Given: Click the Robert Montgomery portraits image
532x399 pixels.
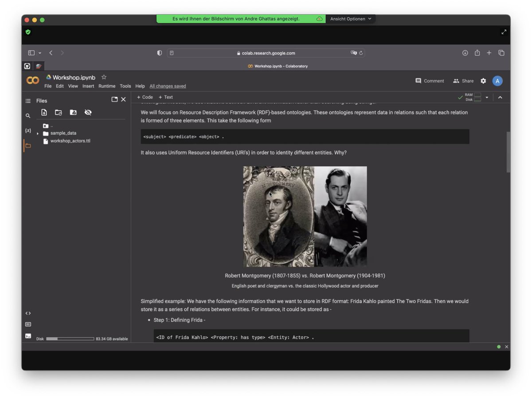Looking at the screenshot, I should coord(305,217).
